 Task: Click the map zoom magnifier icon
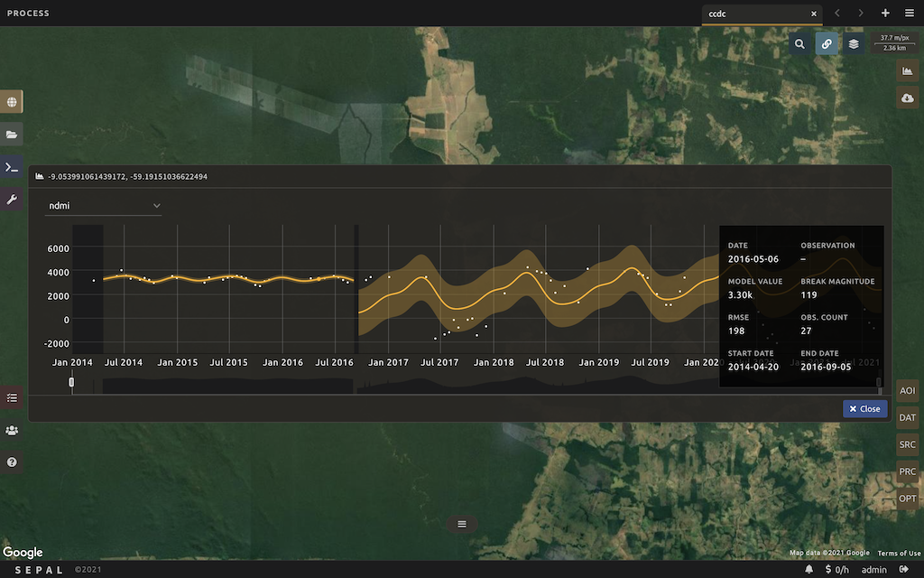(x=799, y=43)
